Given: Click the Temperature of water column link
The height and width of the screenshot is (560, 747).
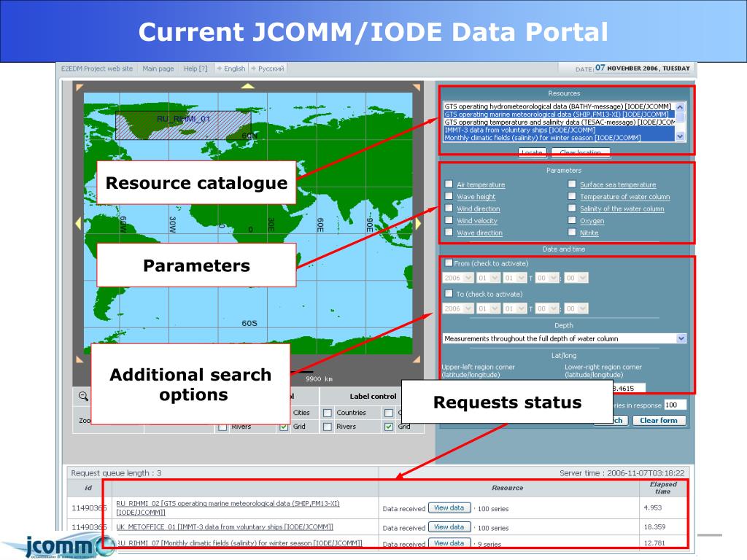Looking at the screenshot, I should click(625, 197).
